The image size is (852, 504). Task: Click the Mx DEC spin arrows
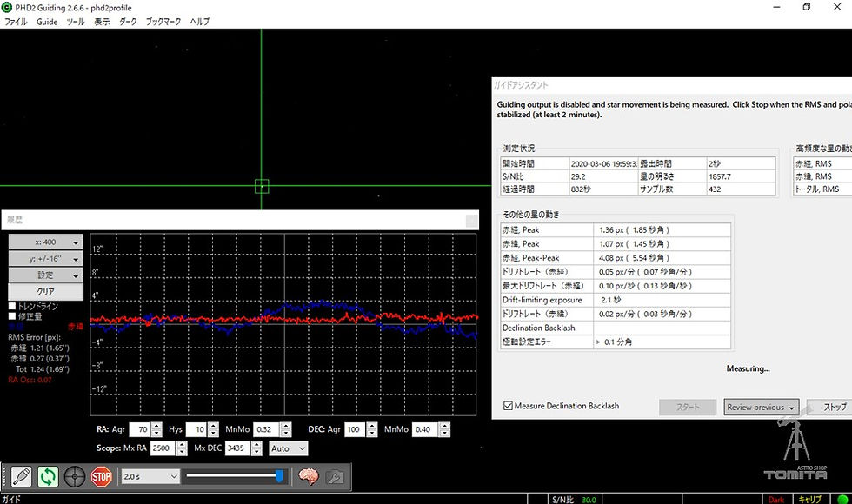point(257,448)
